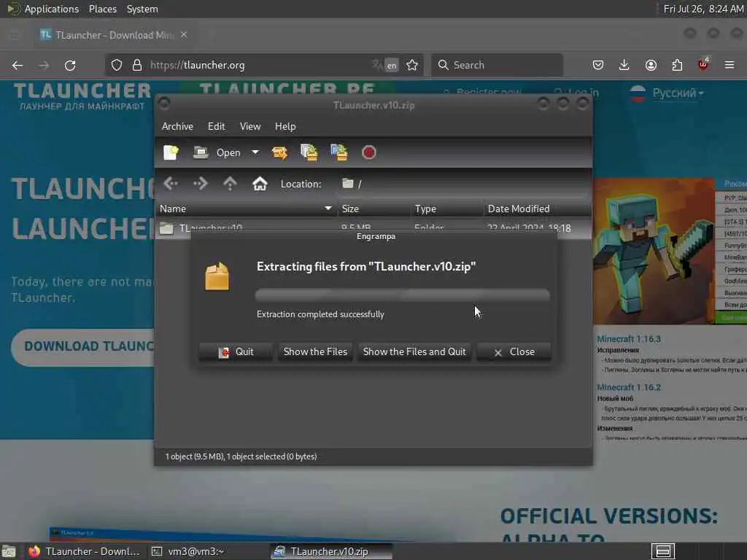Viewport: 747px width, 560px height.
Task: Create a new archive with toolbar icon
Action: (x=171, y=152)
